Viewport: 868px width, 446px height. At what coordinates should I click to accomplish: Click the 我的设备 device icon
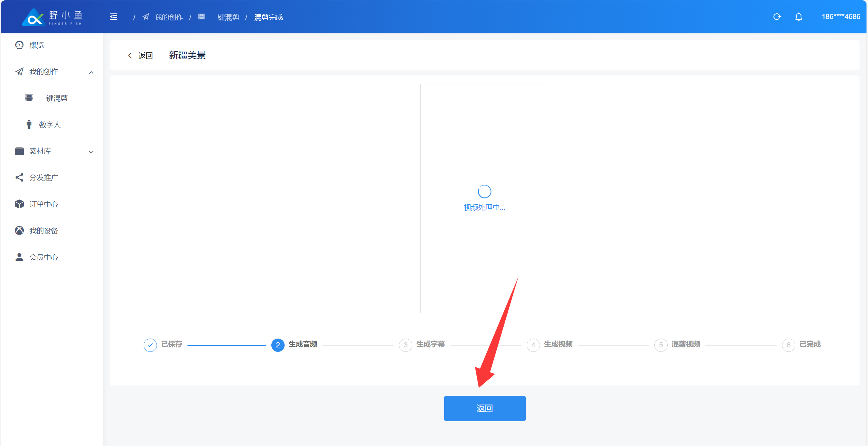[x=19, y=230]
